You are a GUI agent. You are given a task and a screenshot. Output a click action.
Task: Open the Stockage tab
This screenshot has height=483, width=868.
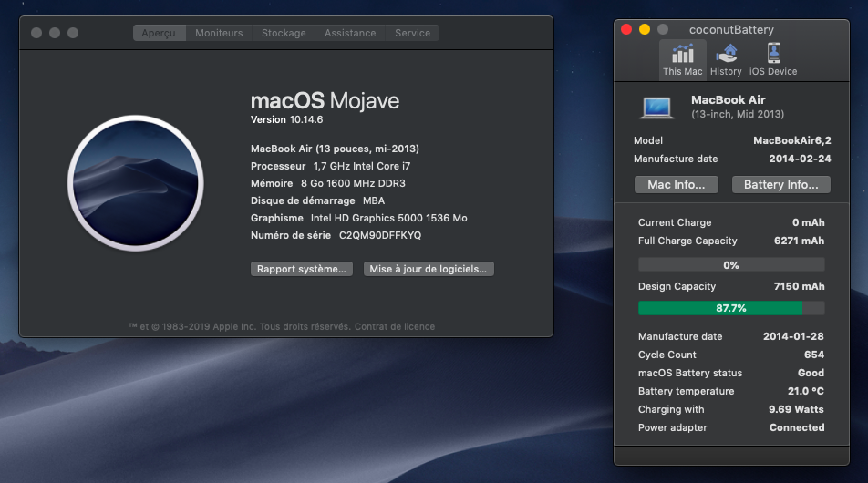point(284,33)
